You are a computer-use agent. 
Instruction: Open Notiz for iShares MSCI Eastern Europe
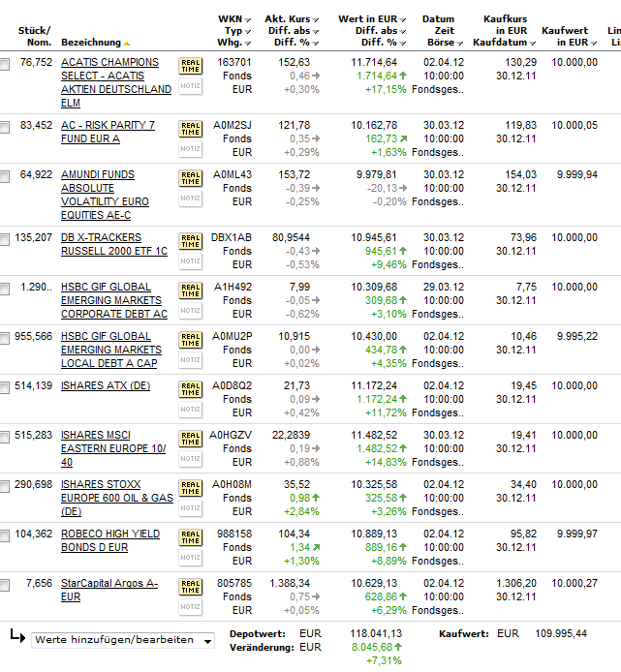click(x=191, y=459)
